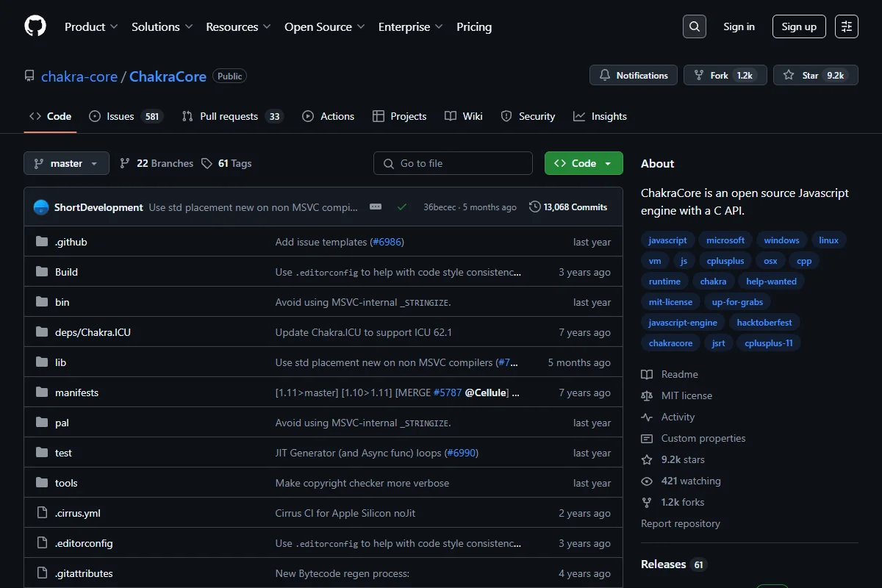Expand the Product menu in header

point(91,26)
